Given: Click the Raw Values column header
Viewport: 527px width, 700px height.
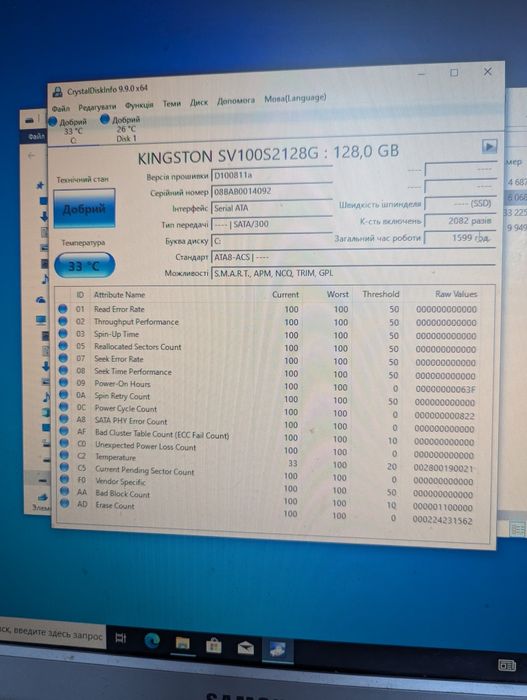Looking at the screenshot, I should pos(456,294).
